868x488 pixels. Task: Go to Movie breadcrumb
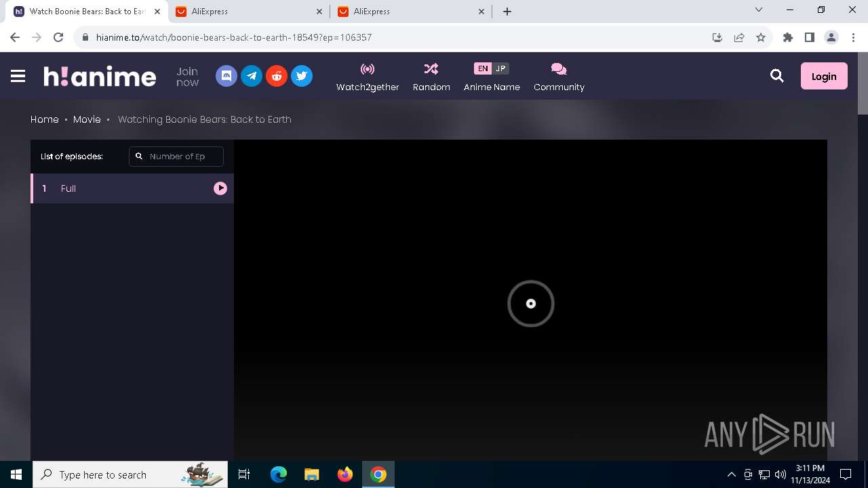[87, 119]
